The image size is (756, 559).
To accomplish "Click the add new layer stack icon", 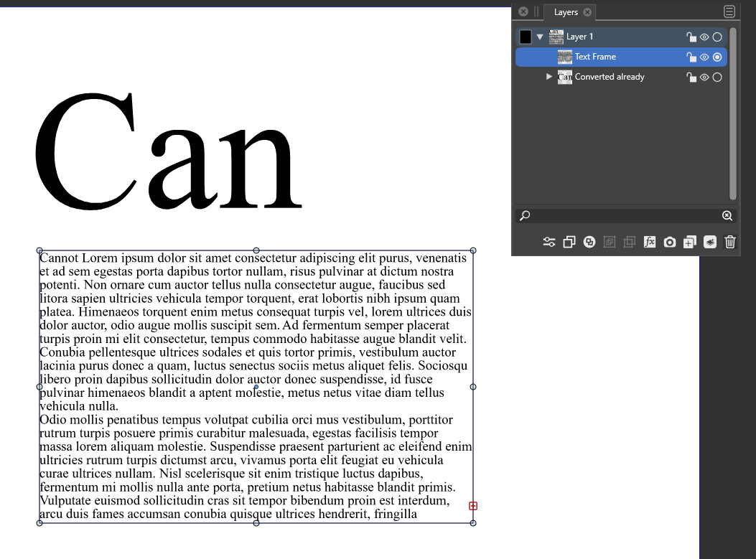I will coord(710,243).
